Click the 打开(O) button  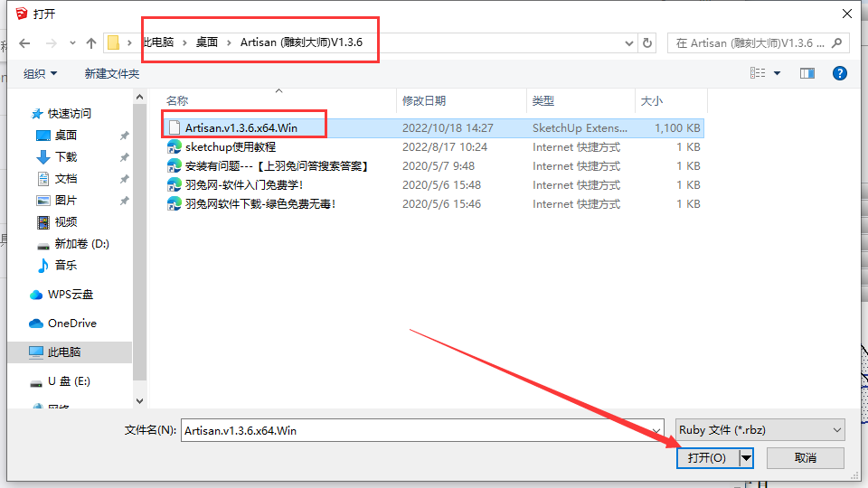coord(706,458)
